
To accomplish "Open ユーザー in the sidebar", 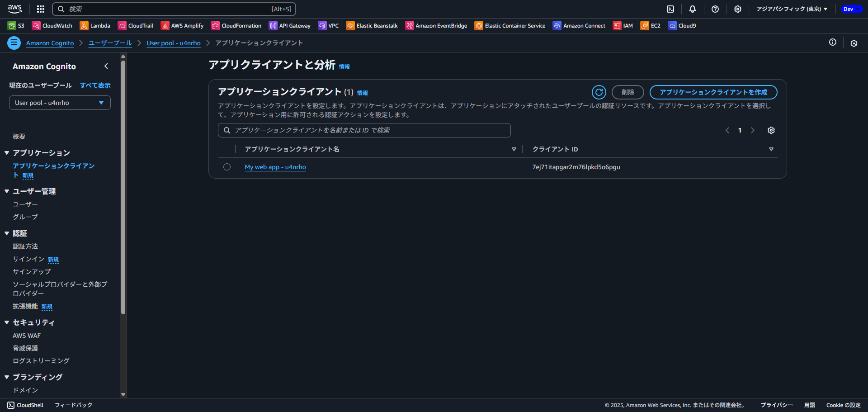I will 25,204.
